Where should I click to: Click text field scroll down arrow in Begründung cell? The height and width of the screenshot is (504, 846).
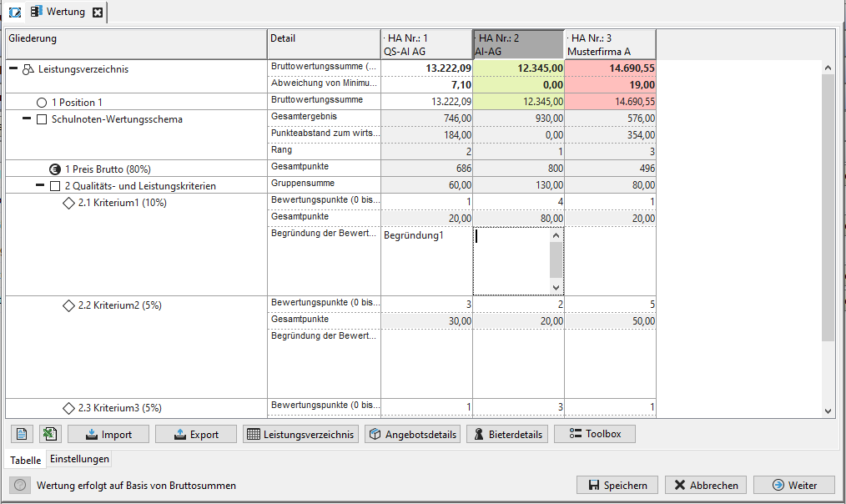coord(556,288)
